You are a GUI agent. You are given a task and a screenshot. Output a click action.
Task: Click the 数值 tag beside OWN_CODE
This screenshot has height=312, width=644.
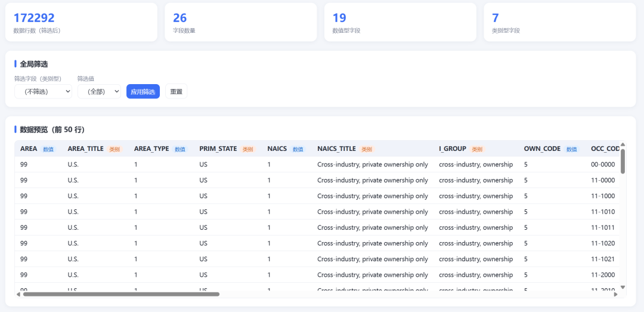pos(572,149)
